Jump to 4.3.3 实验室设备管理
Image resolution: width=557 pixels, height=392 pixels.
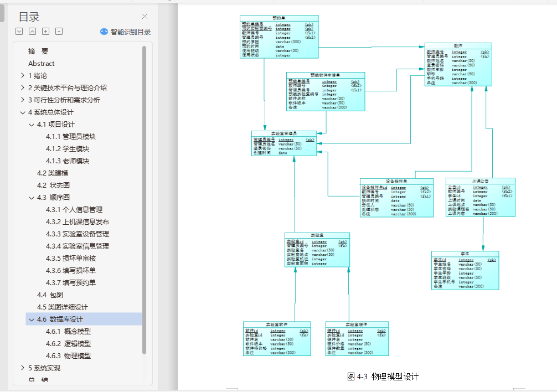click(78, 234)
